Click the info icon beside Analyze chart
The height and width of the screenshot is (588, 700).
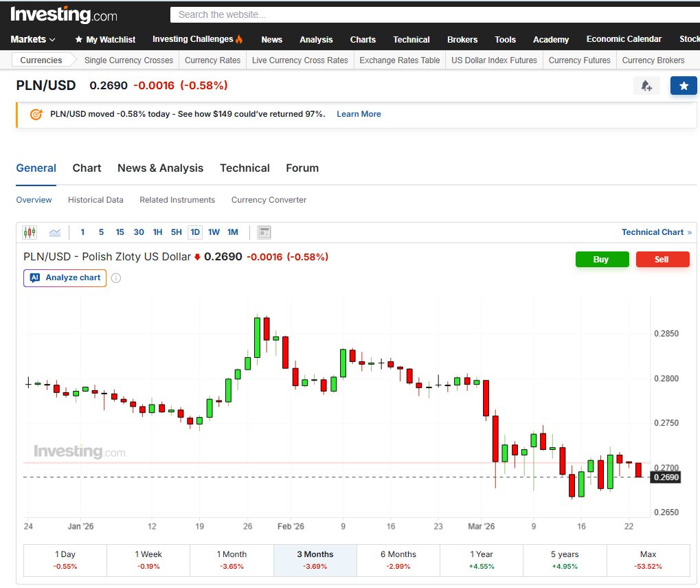coord(115,278)
